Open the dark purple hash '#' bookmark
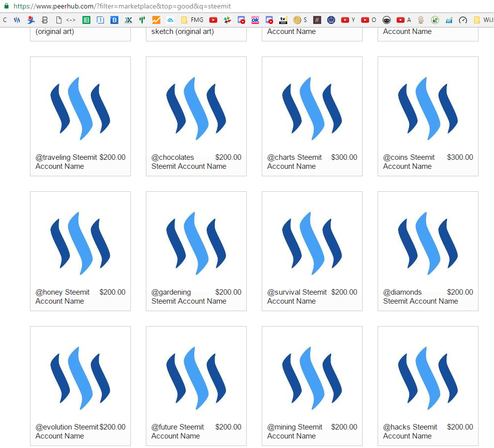Image resolution: width=494 pixels, height=448 pixels. point(317,20)
